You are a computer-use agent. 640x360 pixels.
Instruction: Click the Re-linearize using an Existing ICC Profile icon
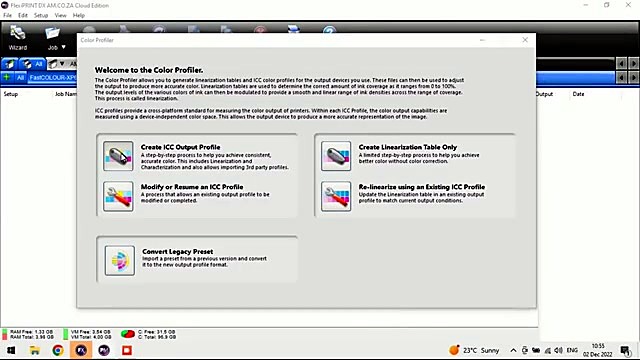click(336, 196)
